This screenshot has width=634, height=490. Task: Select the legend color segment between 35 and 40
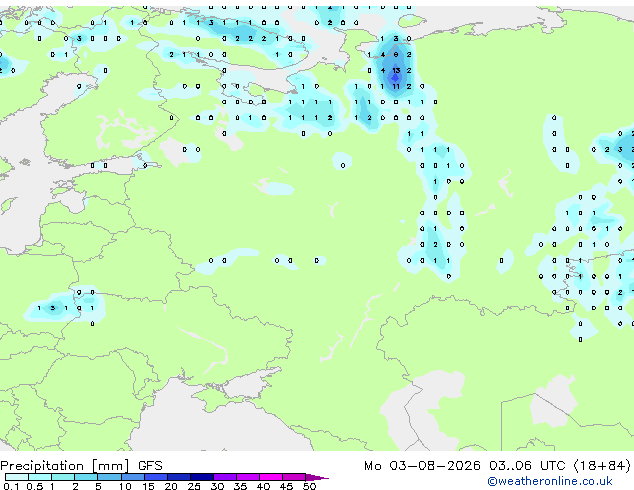point(248,477)
